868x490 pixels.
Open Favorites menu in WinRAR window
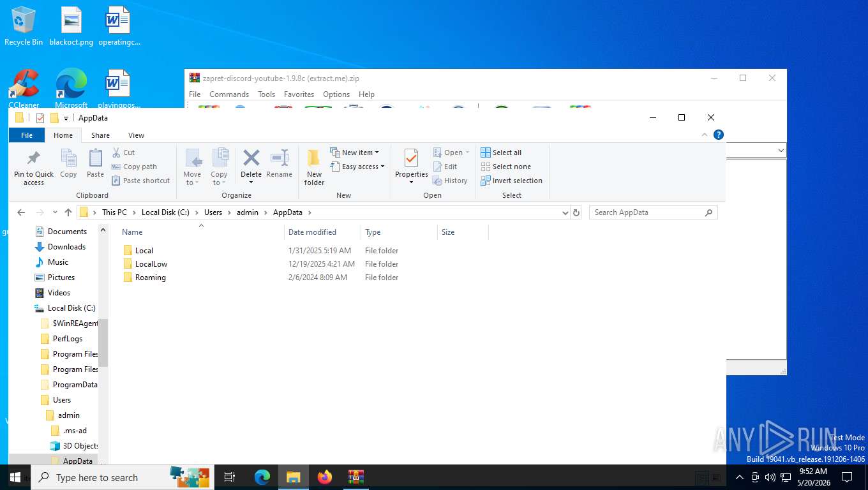299,94
